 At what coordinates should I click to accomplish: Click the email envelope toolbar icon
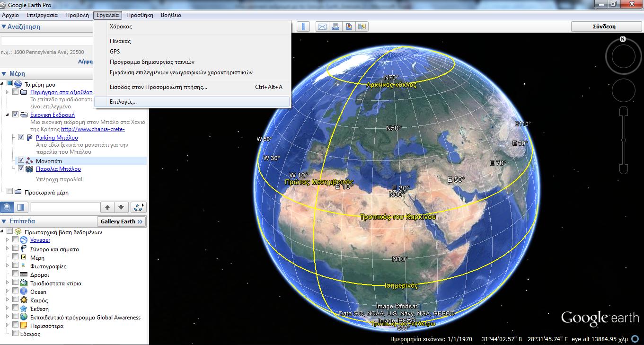point(322,27)
